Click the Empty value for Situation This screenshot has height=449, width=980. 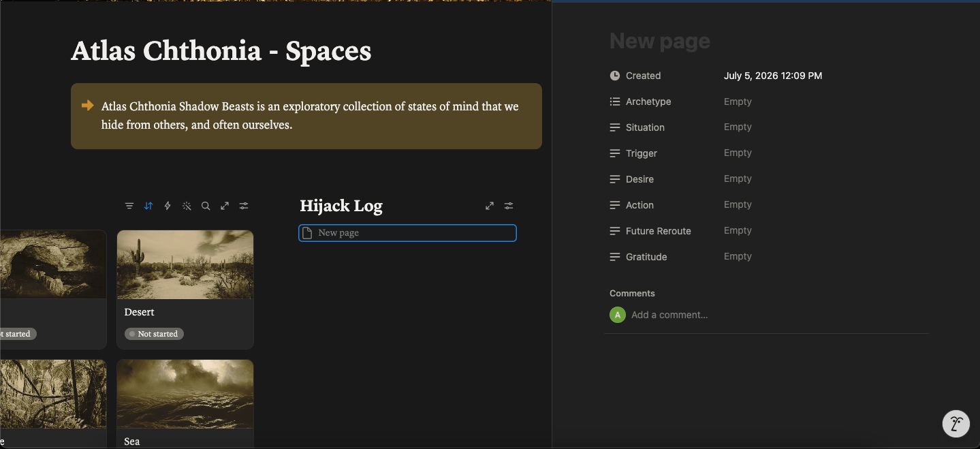pos(738,127)
